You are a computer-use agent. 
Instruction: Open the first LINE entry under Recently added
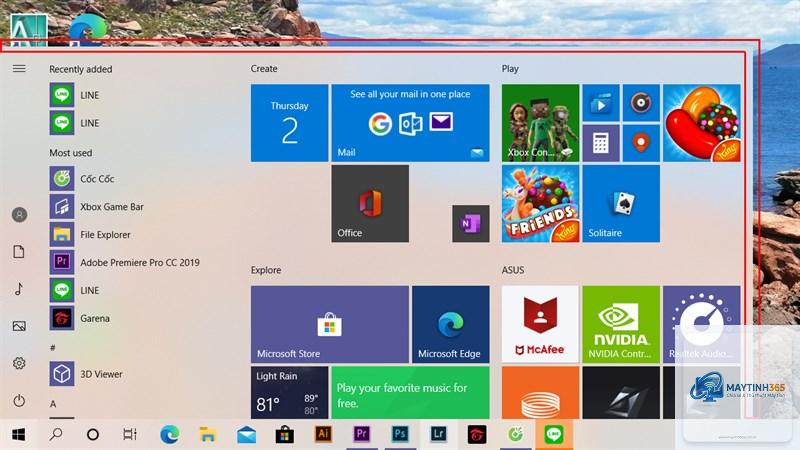point(138,95)
